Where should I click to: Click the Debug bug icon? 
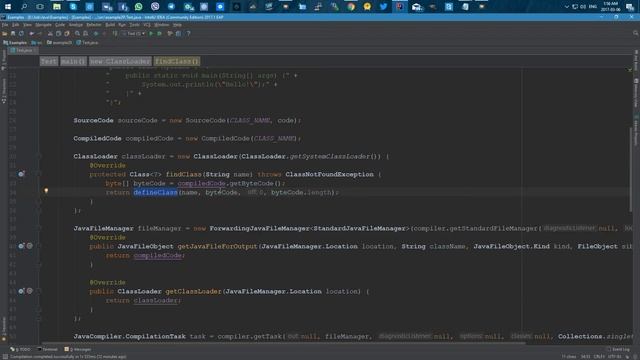pos(160,33)
